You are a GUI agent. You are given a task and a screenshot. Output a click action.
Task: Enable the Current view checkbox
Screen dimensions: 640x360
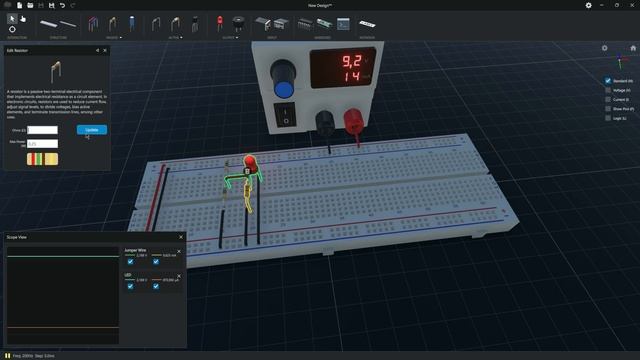pos(608,99)
